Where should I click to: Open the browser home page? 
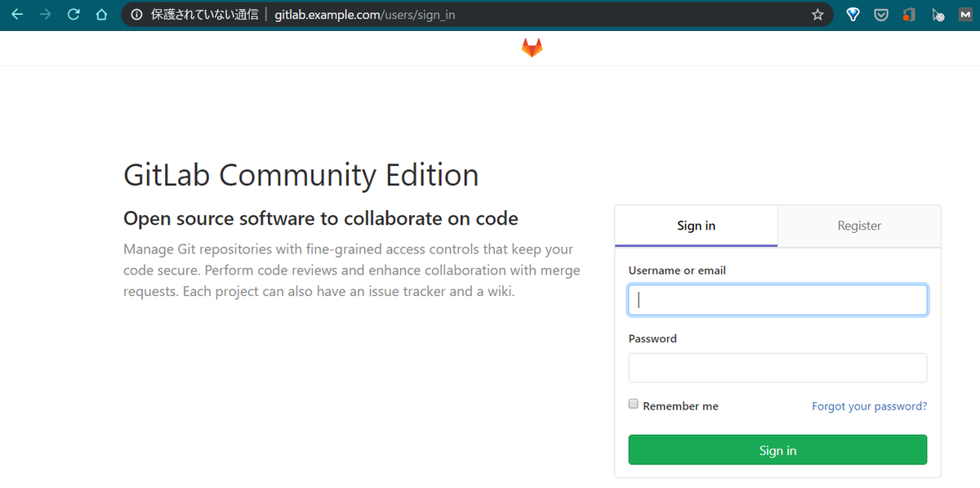(x=100, y=14)
